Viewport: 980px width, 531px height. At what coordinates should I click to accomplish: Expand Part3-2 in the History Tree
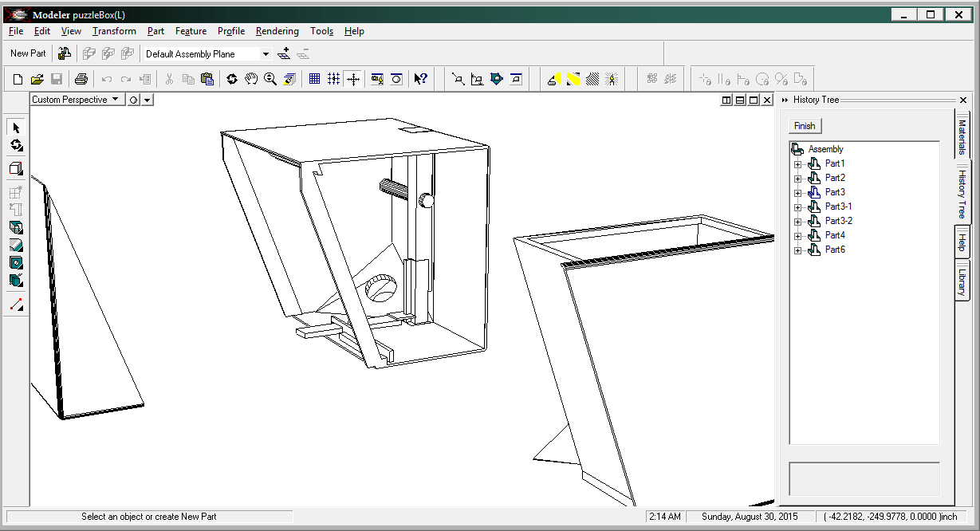pos(797,222)
